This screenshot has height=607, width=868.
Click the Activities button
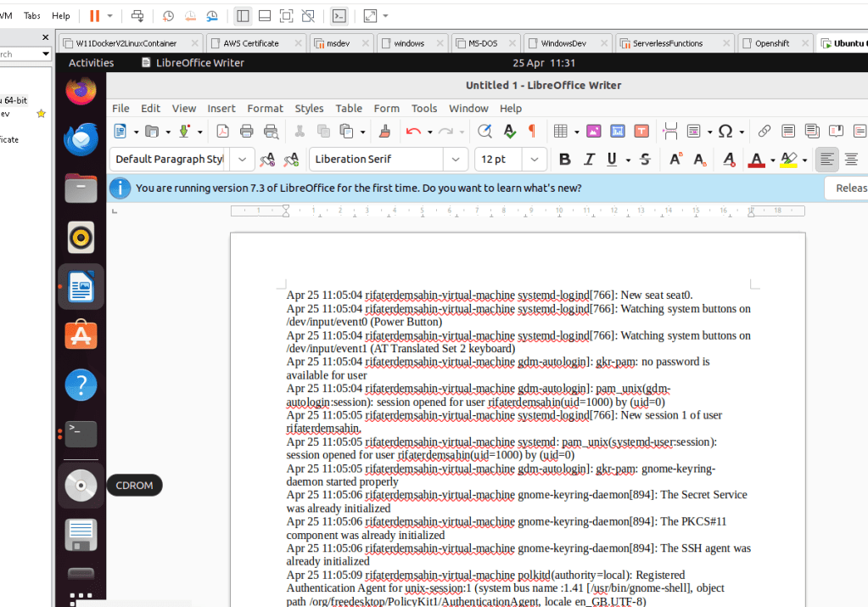tap(92, 63)
